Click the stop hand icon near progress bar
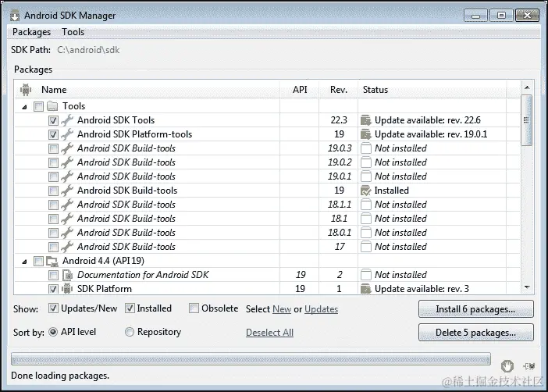 pyautogui.click(x=507, y=366)
